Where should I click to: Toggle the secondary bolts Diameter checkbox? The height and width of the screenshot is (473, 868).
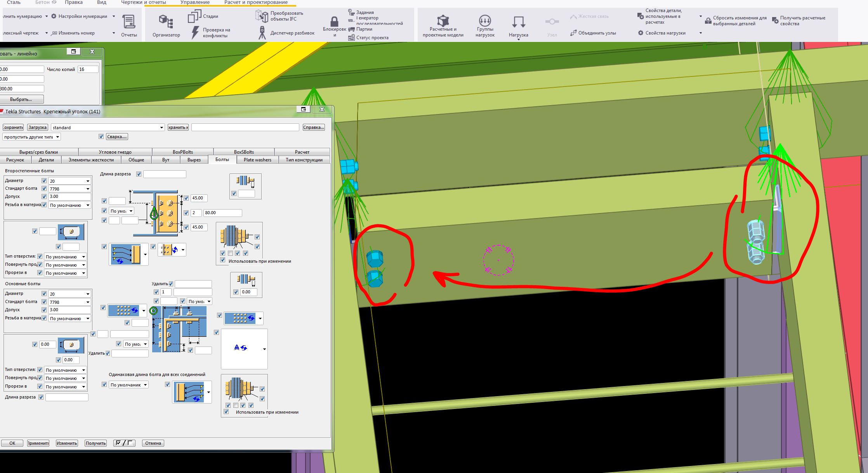[44, 181]
